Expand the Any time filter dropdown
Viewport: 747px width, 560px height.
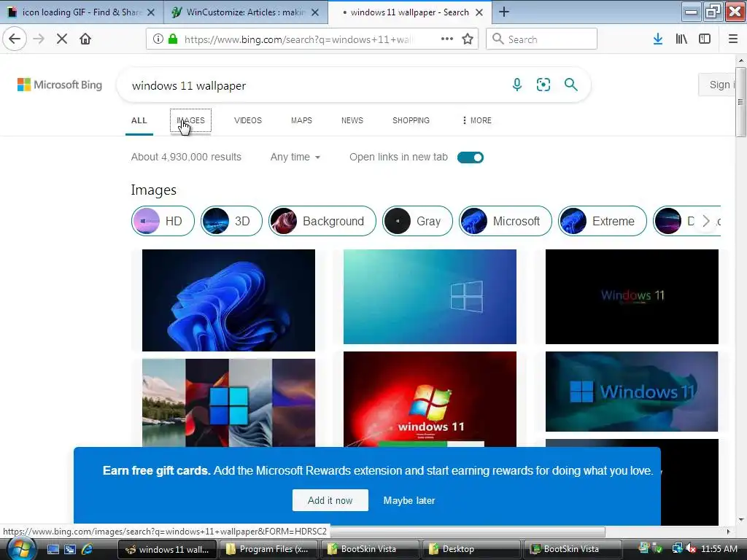(295, 157)
